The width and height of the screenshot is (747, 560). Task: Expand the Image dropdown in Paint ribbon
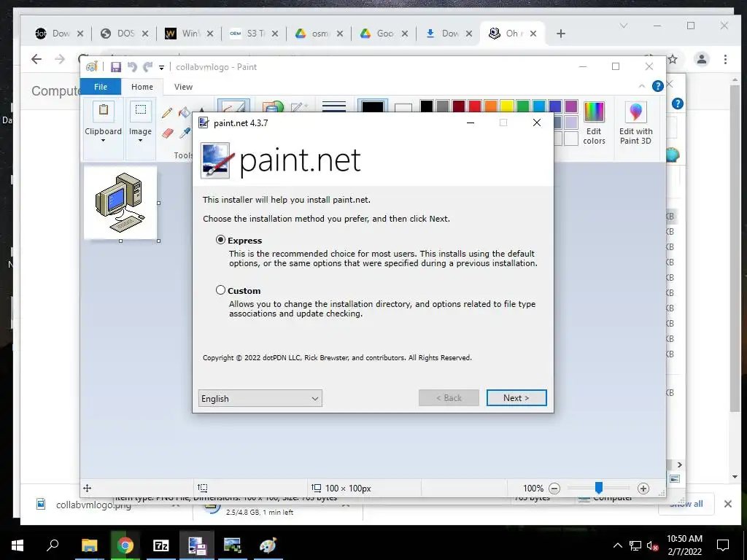140,136
